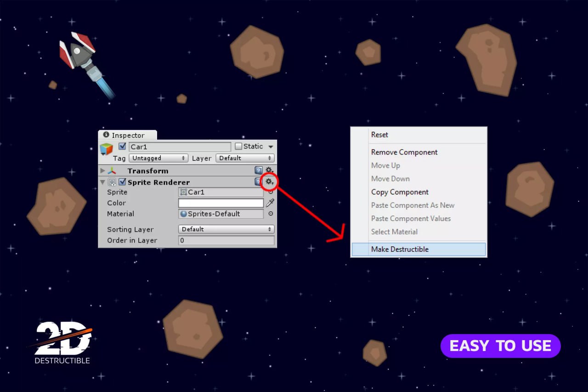Open the Tag dropdown showing Untagged
This screenshot has width=588, height=392.
[158, 158]
